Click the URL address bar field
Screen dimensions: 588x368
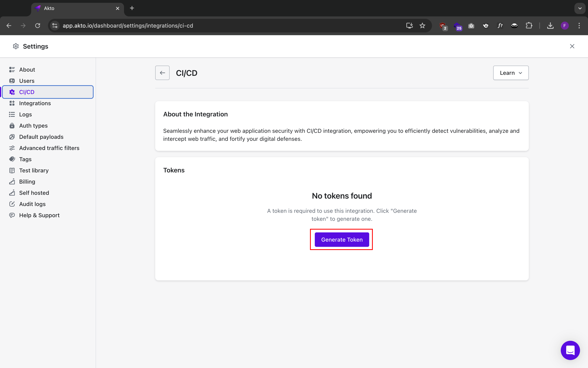(x=219, y=26)
